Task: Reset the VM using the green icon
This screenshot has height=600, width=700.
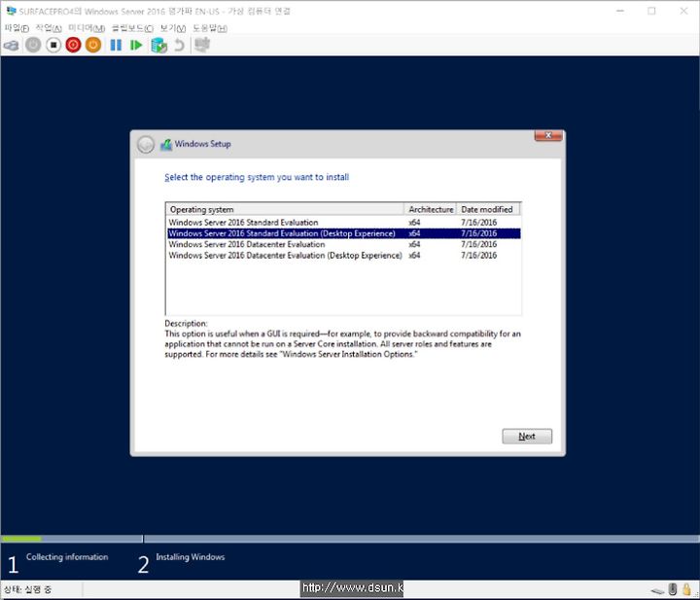Action: (136, 45)
